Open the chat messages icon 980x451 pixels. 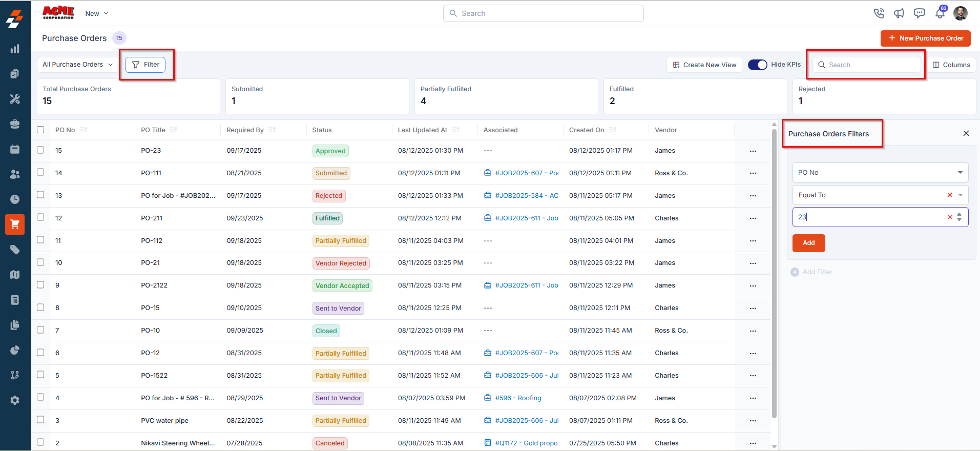(920, 13)
